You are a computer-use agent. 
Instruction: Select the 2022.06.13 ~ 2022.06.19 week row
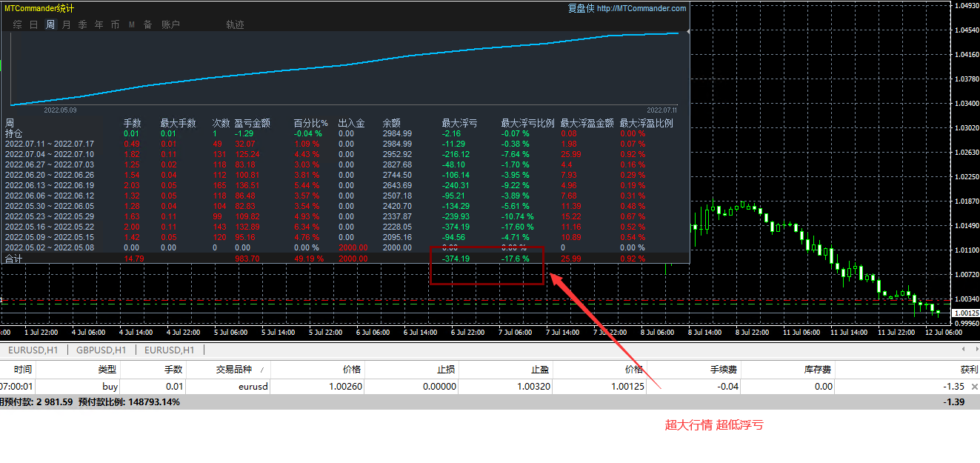[x=344, y=185]
